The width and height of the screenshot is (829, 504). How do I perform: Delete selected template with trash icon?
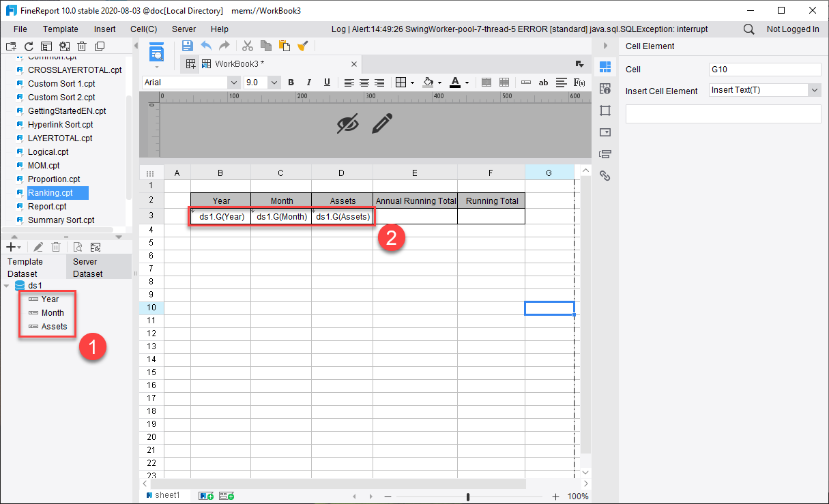pos(82,46)
